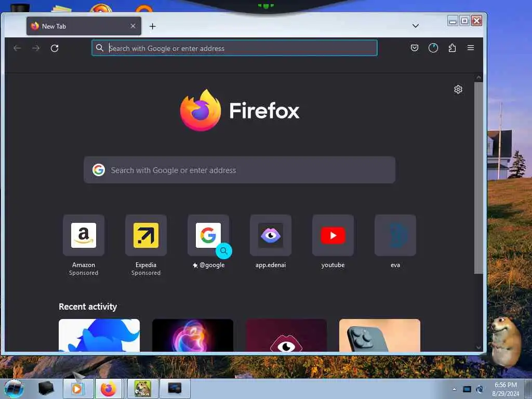
Task: Open the Save to Pocket icon
Action: point(414,48)
